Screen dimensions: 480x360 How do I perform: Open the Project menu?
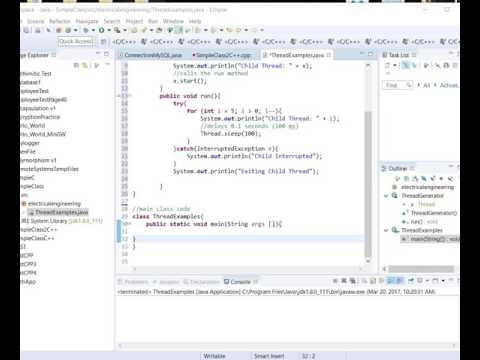134,21
